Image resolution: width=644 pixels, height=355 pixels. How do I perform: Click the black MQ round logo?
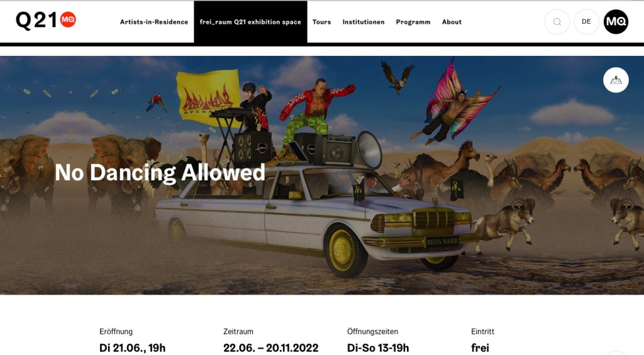[x=616, y=22]
